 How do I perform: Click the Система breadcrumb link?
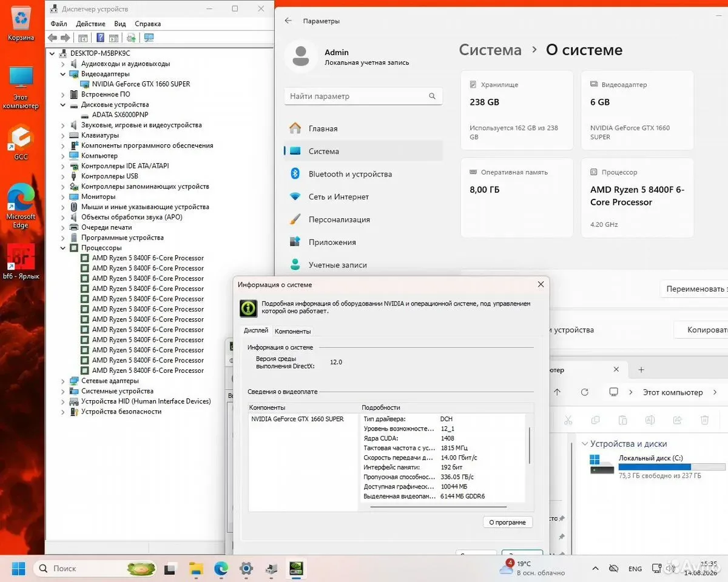(x=490, y=50)
